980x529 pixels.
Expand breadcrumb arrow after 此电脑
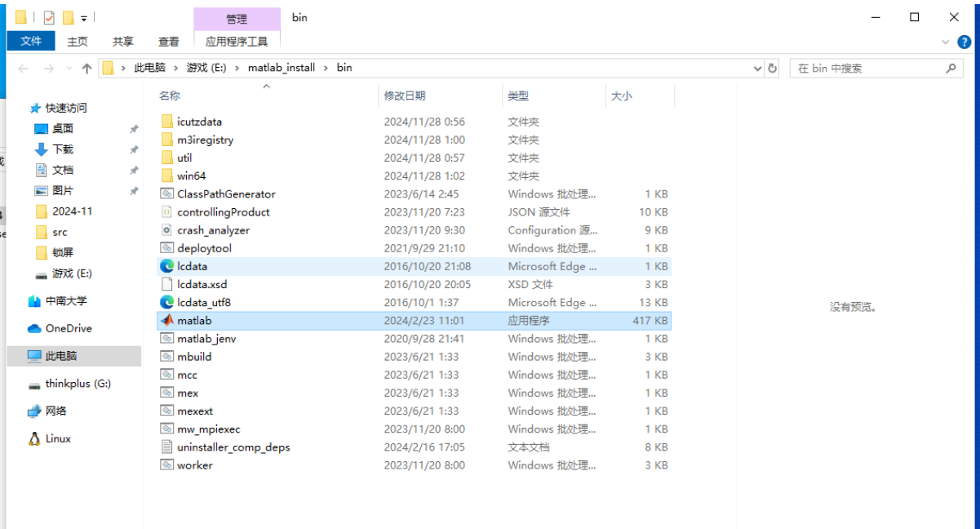tap(175, 68)
